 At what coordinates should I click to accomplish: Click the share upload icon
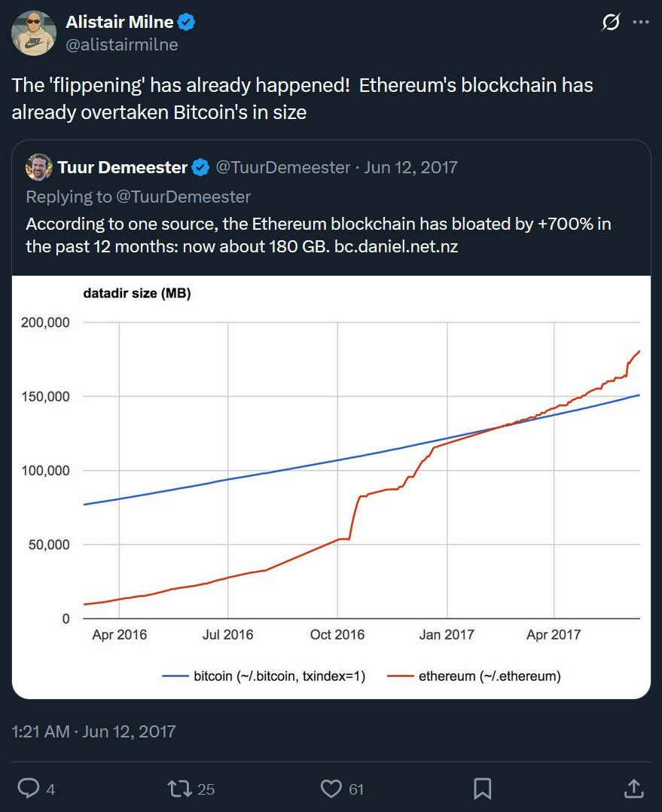click(634, 788)
